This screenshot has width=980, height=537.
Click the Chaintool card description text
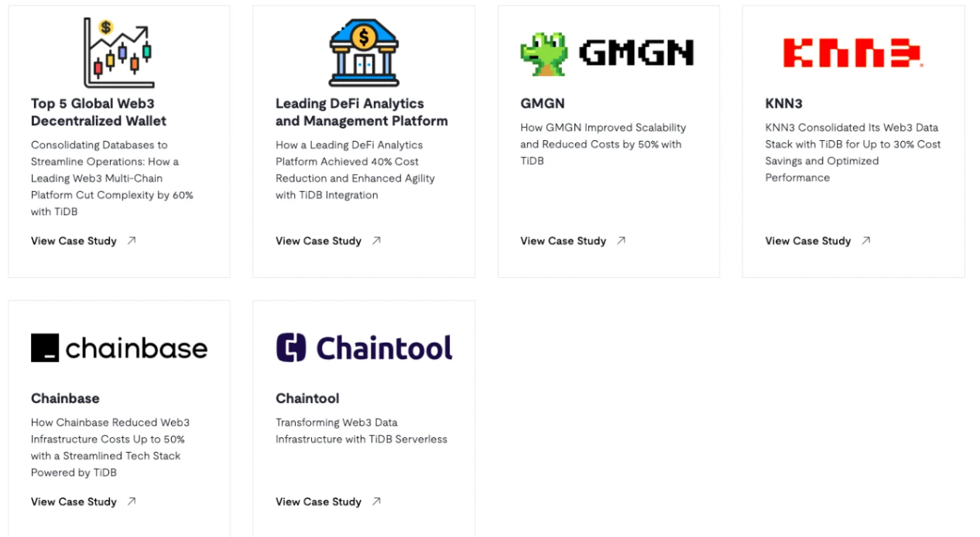tap(362, 431)
